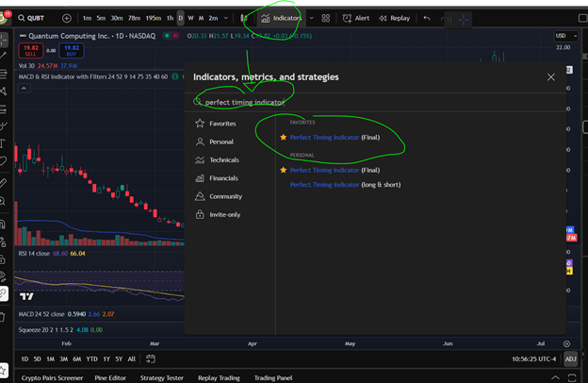The width and height of the screenshot is (588, 383).
Task: Open the Favorites category
Action: 216,124
